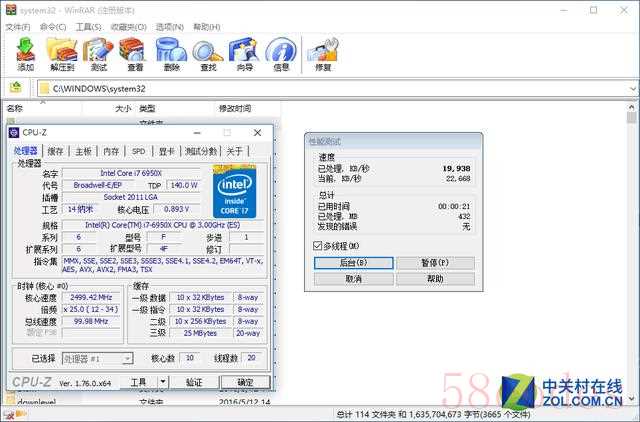640x422 pixels.
Task: Switch to the 内存 tab in CPU-Z
Action: point(111,151)
